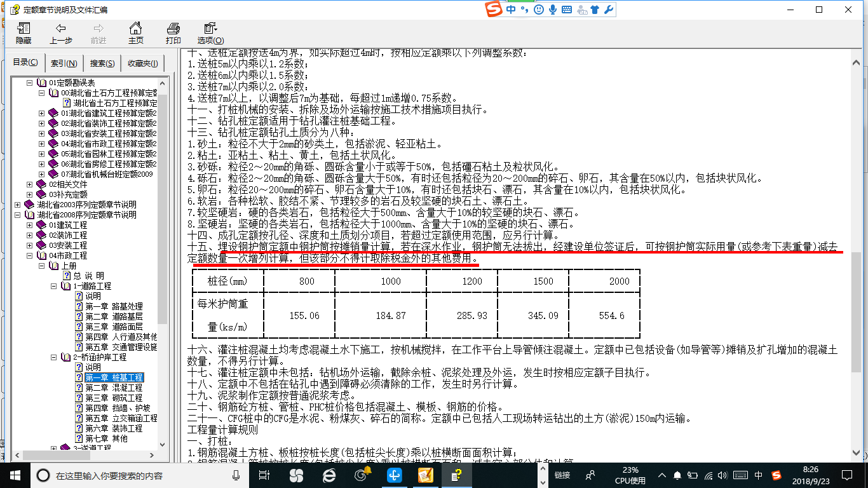Select the 03安装工程 tree item
The height and width of the screenshot is (488, 868).
pyautogui.click(x=68, y=245)
